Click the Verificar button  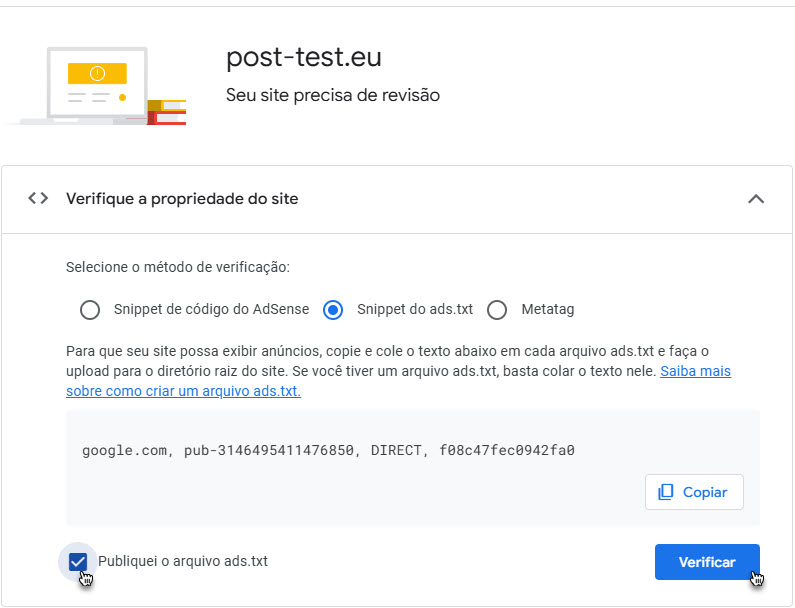pyautogui.click(x=707, y=562)
